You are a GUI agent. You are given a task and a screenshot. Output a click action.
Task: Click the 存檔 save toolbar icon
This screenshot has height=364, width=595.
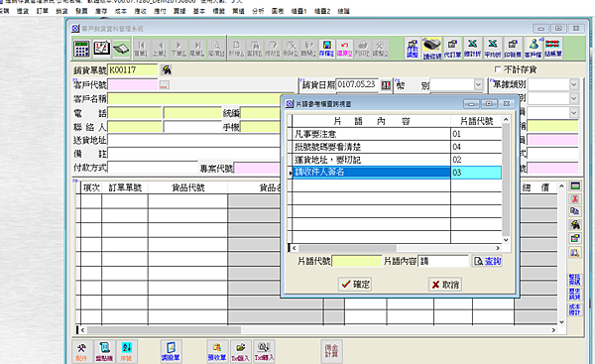coord(326,49)
